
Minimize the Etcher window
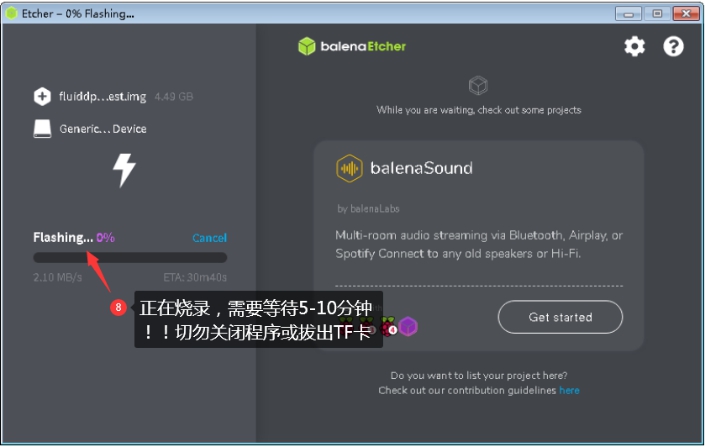(x=628, y=14)
